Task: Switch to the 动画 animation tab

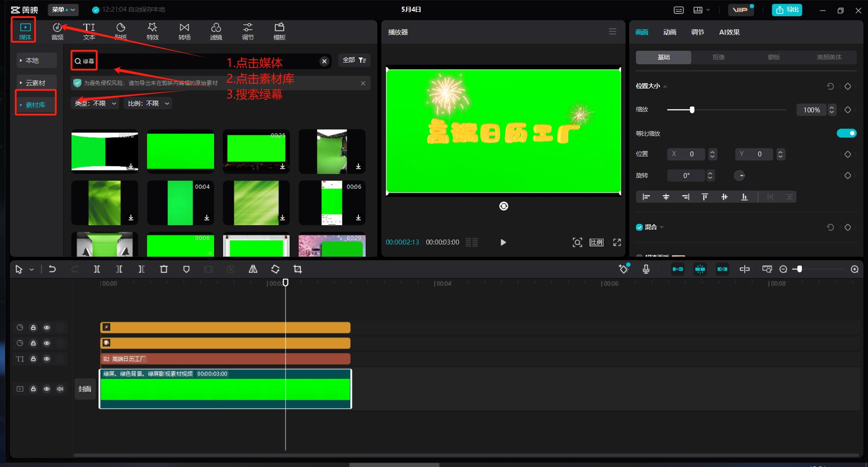Action: click(x=670, y=32)
